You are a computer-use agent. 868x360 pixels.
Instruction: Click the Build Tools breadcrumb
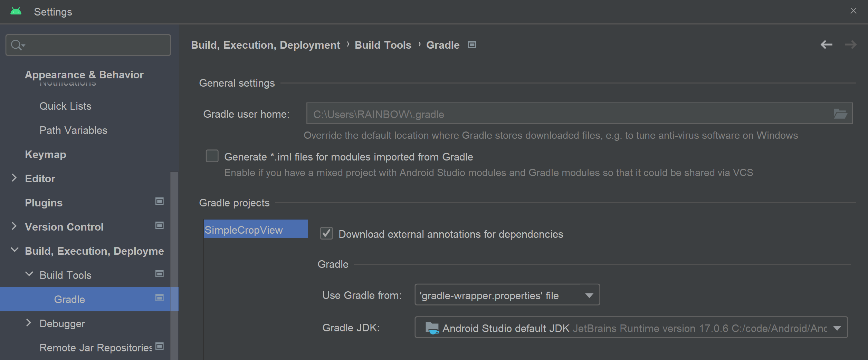(x=383, y=45)
